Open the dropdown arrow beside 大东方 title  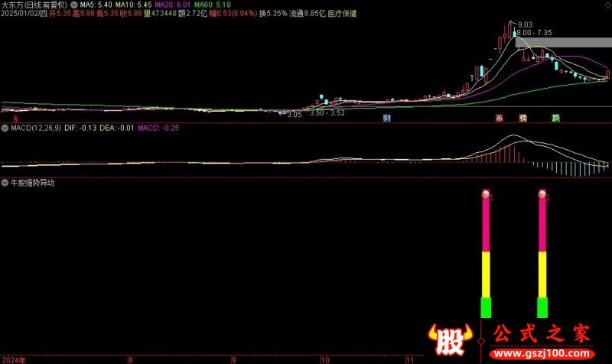point(74,5)
